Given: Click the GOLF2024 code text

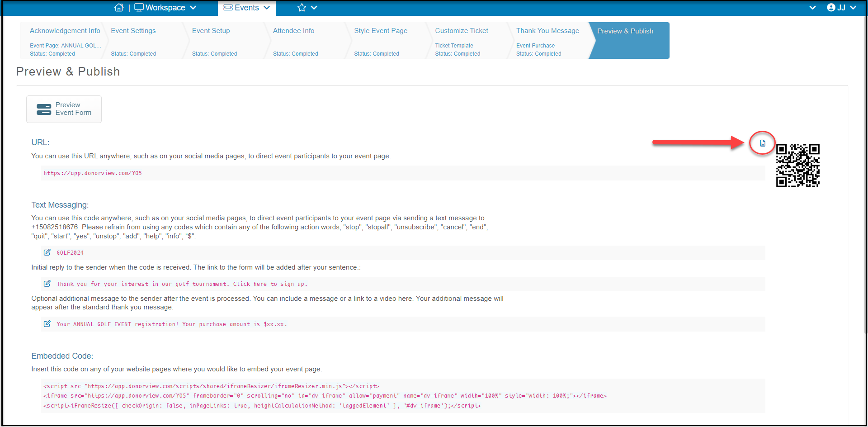Looking at the screenshot, I should (x=70, y=253).
